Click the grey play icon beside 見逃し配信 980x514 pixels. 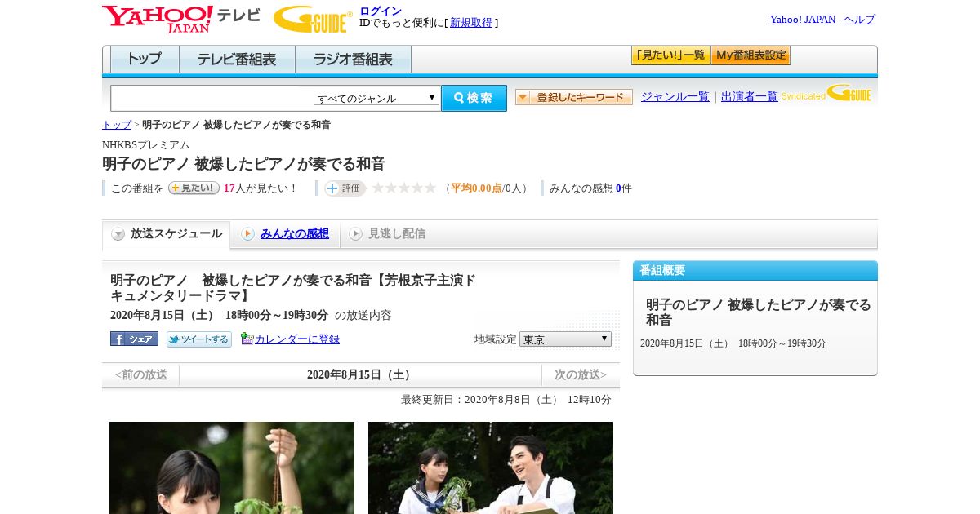355,234
